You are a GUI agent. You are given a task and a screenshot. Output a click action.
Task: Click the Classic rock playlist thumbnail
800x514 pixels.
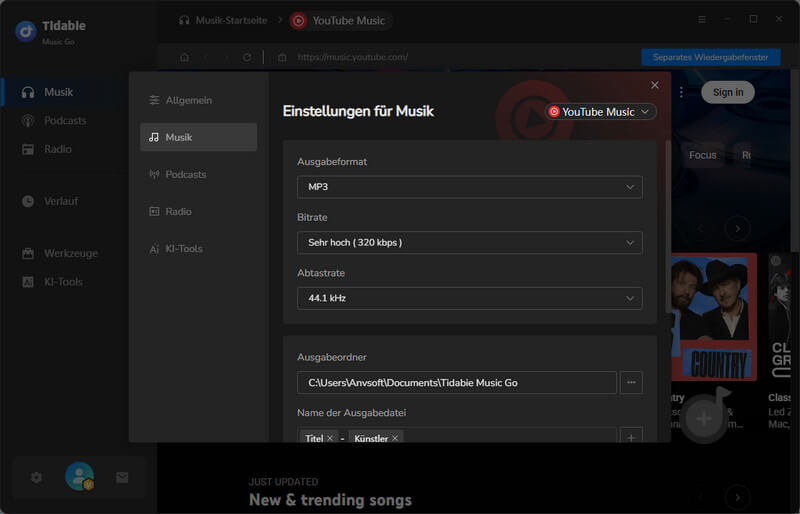780,316
